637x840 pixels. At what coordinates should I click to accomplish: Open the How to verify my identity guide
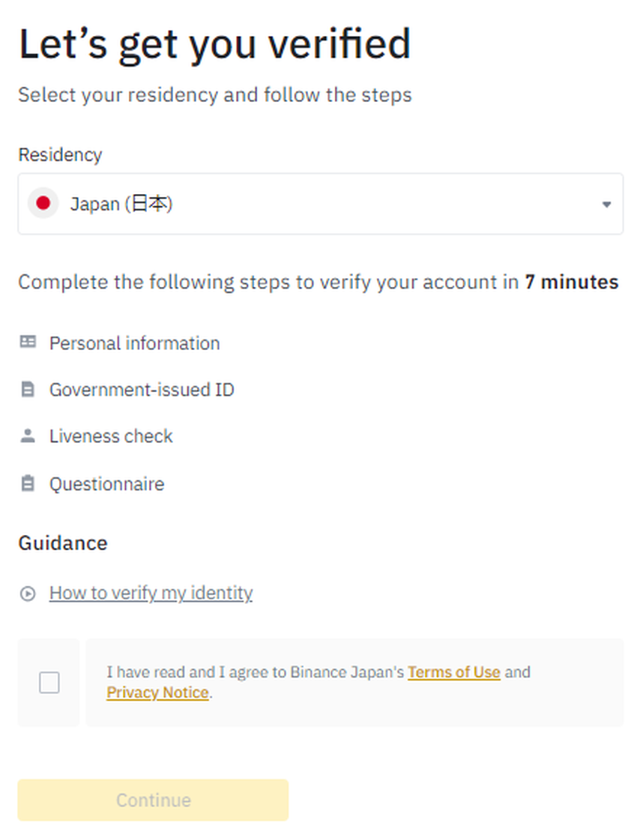(151, 593)
